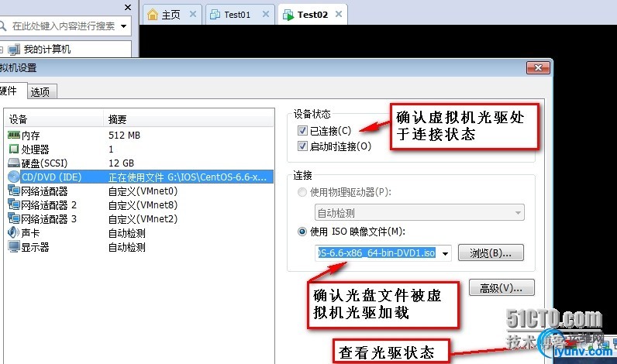Click the 设备 column header
This screenshot has height=364, width=617.
point(54,119)
